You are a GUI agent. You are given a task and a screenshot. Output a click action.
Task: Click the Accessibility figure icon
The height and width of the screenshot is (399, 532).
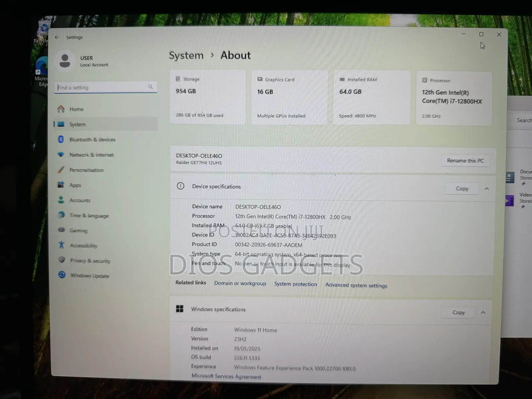coord(62,245)
